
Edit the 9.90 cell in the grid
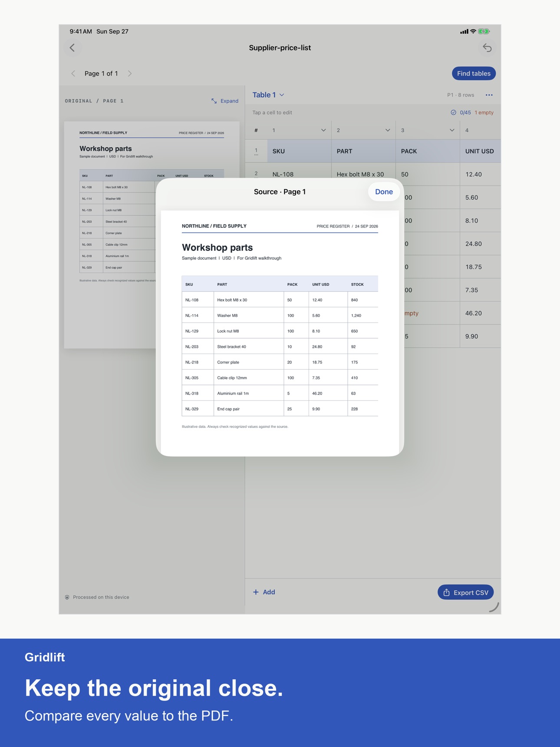(480, 336)
